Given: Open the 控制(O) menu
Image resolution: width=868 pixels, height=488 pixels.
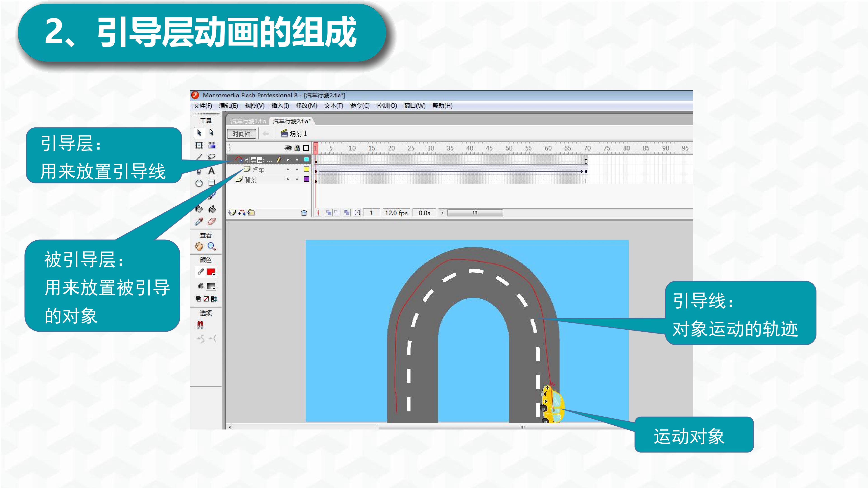Looking at the screenshot, I should [x=387, y=106].
